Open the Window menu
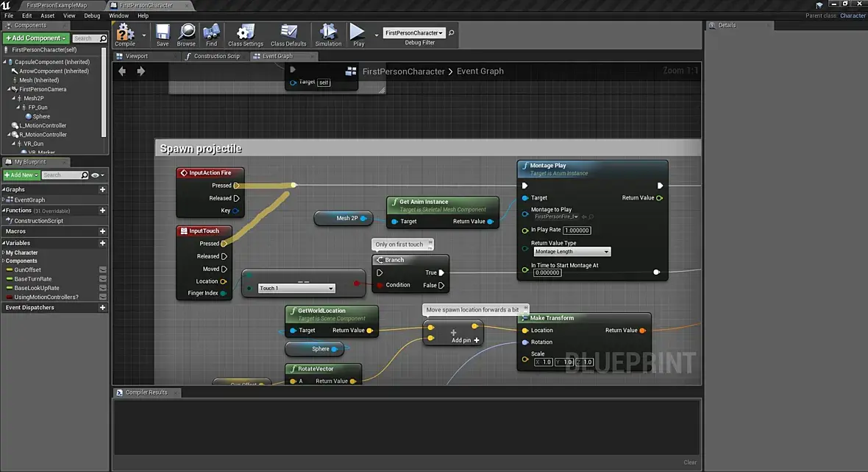Viewport: 868px width, 472px height. [x=118, y=15]
